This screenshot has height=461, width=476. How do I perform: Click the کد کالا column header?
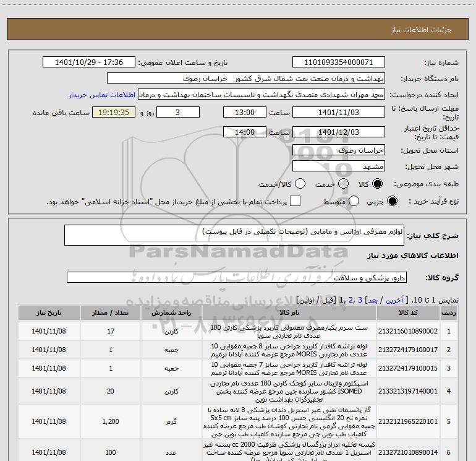408,312
